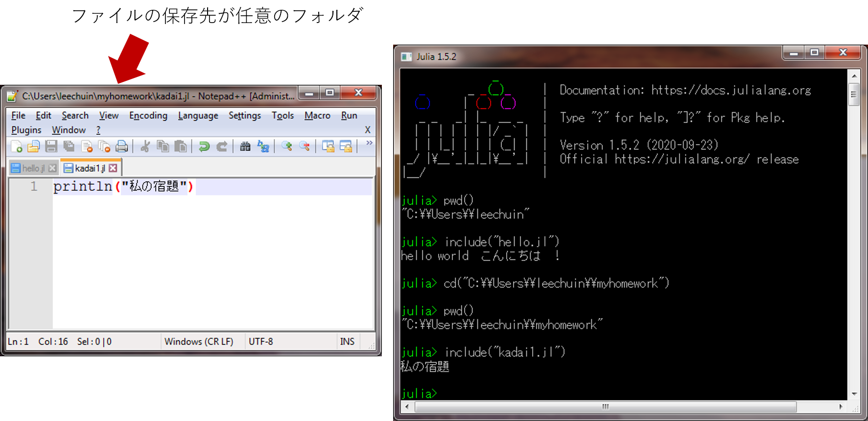
Task: Click line 1 println code in editor
Action: (123, 186)
